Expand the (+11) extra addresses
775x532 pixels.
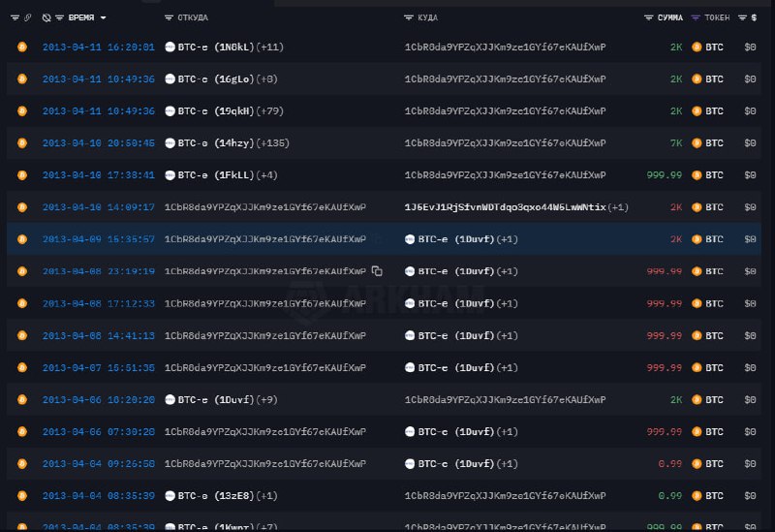tap(270, 47)
